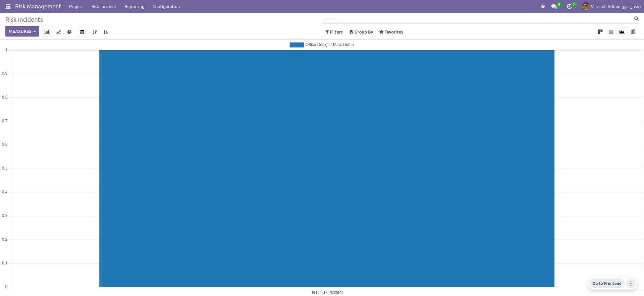Switch to list view
Screen dimensions: 644x296
(x=611, y=32)
